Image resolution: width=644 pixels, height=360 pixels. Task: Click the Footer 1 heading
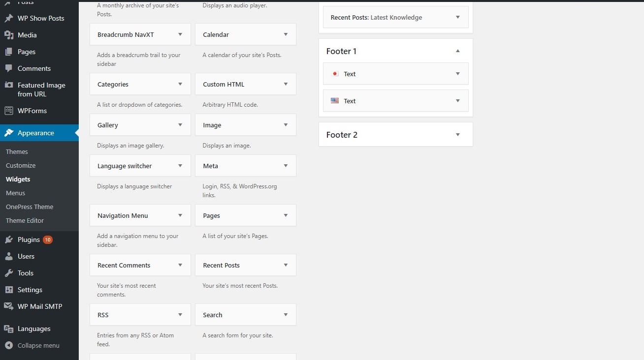click(x=341, y=51)
